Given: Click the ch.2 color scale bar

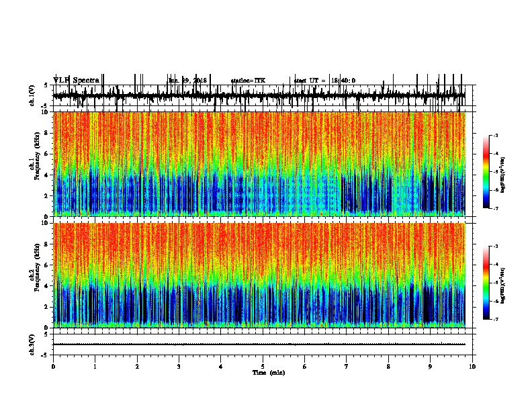Looking at the screenshot, I should (486, 283).
